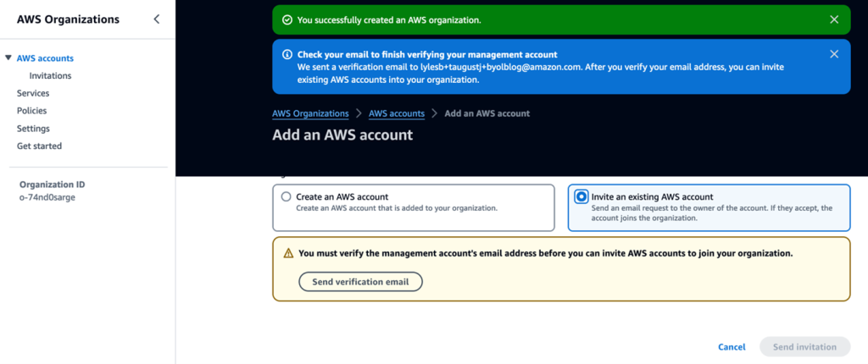Click the AWS Organizations sidebar title
Image resolution: width=868 pixels, height=364 pixels.
(x=68, y=19)
